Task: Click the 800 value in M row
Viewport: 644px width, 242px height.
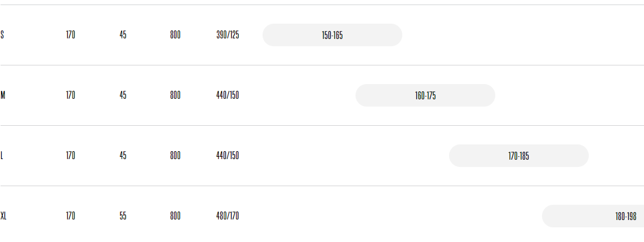Action: [175, 95]
